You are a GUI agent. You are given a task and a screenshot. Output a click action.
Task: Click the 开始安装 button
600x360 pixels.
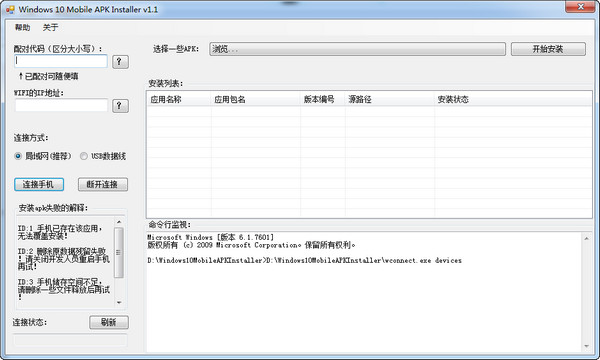point(548,49)
